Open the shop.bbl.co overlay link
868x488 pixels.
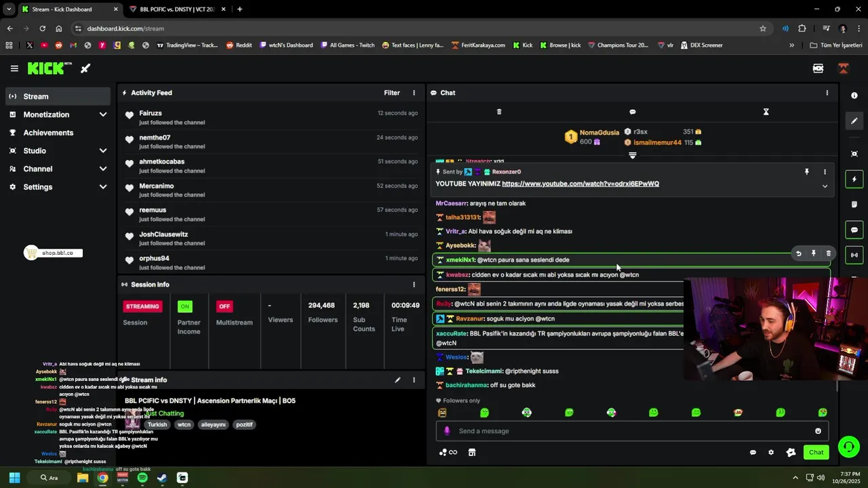53,253
